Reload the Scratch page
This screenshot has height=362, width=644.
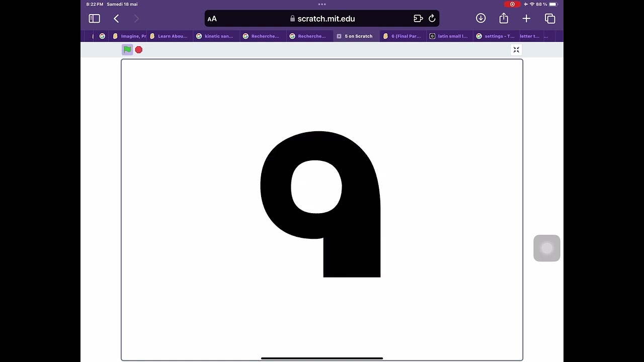[432, 19]
